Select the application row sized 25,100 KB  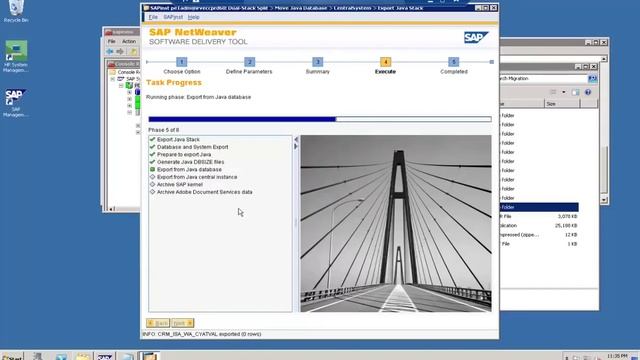(x=539, y=225)
